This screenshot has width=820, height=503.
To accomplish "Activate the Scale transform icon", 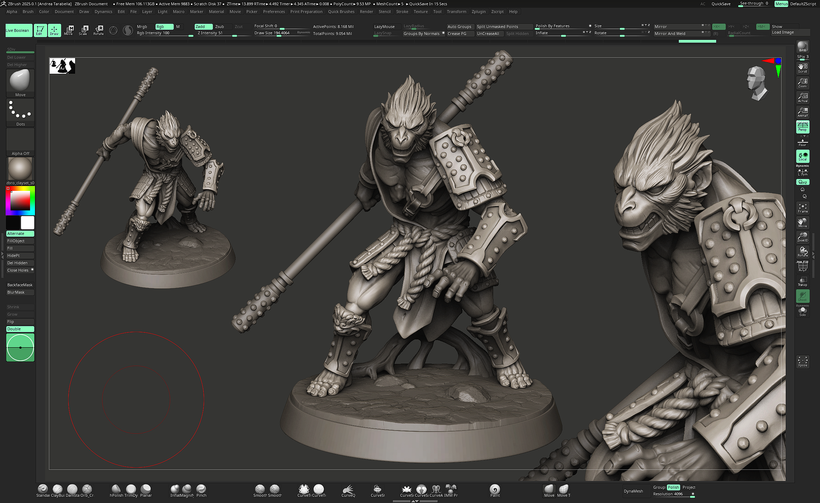I will tap(83, 30).
